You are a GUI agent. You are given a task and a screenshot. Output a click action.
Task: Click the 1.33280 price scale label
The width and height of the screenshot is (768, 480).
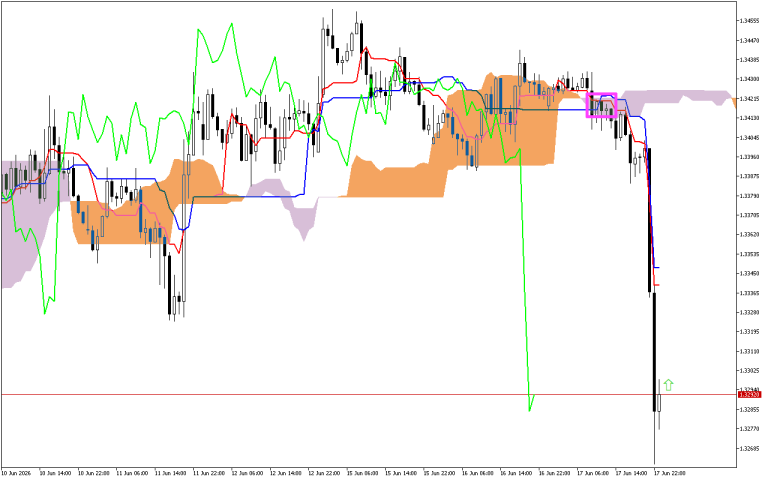750,312
